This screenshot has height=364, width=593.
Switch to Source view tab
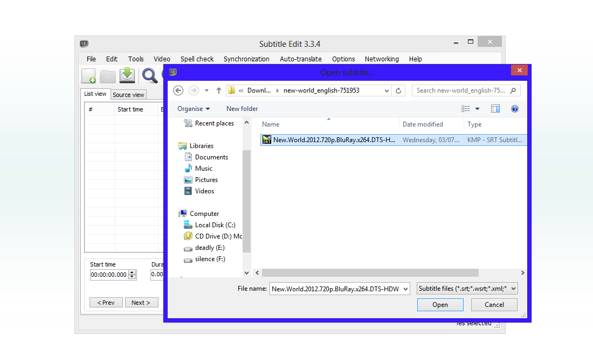pyautogui.click(x=129, y=95)
